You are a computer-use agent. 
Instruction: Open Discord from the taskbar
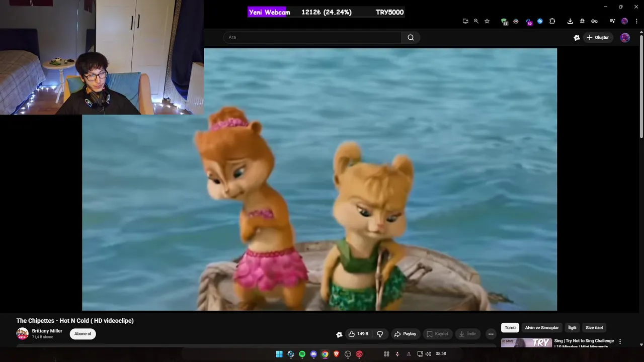(313, 354)
